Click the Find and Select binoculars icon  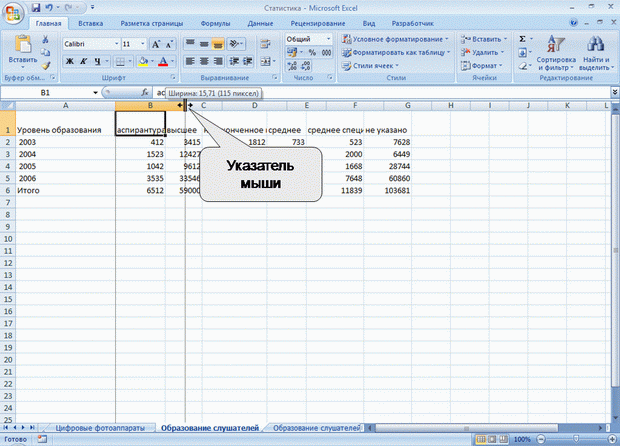pos(595,45)
